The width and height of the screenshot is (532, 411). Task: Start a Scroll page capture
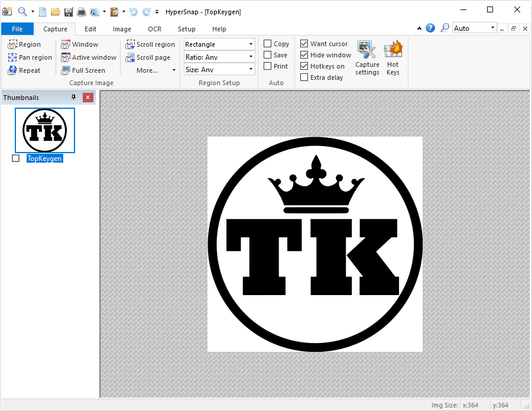tap(148, 57)
